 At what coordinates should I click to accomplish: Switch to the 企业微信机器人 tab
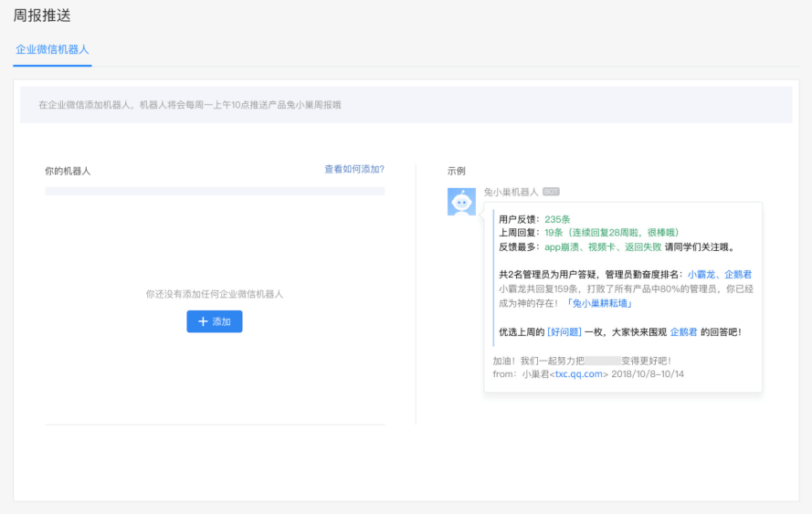click(52, 49)
